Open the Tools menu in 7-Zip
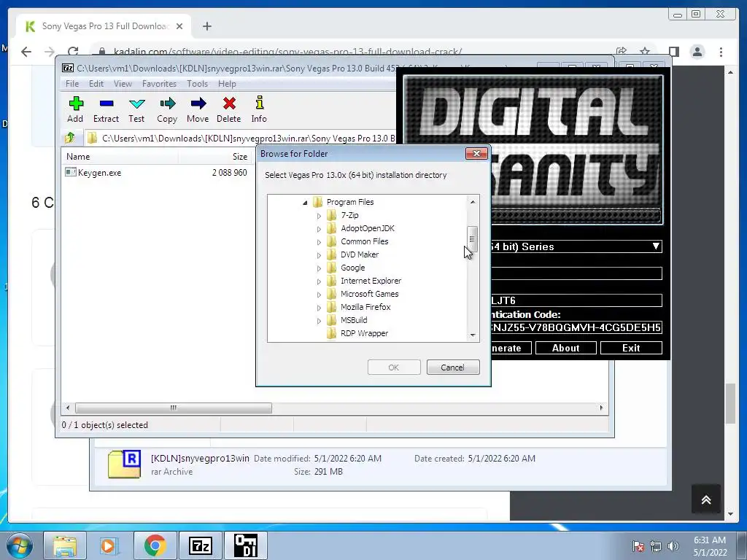The image size is (747, 560). point(197,84)
